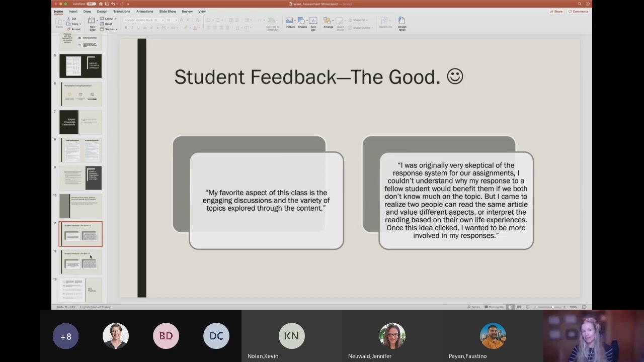Click Convert to SmartArt icon
The width and height of the screenshot is (644, 362).
point(272,21)
